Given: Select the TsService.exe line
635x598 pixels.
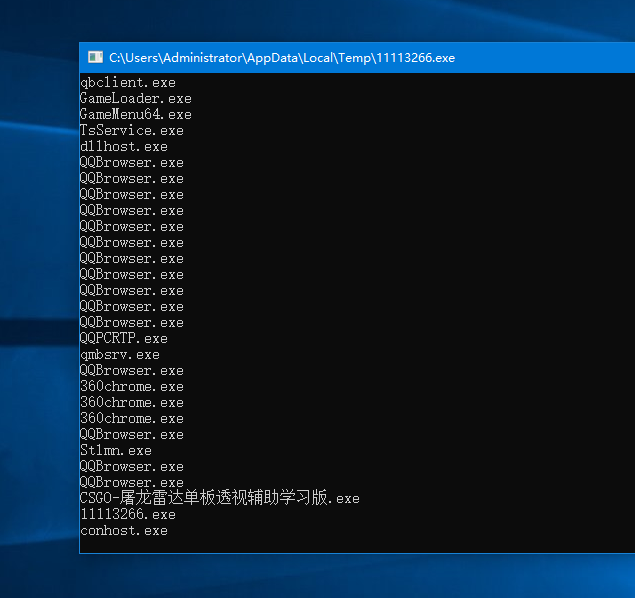Looking at the screenshot, I should pos(132,130).
